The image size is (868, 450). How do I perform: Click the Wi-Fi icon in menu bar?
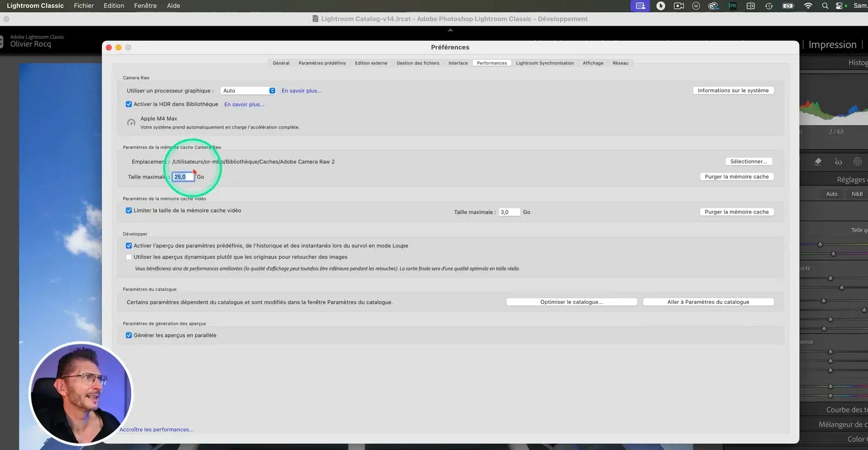(x=808, y=6)
